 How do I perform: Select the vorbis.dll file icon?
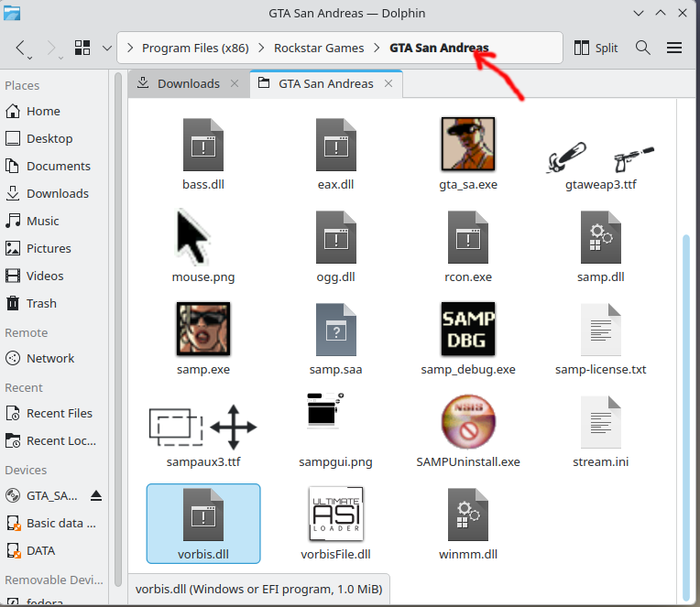click(x=203, y=514)
